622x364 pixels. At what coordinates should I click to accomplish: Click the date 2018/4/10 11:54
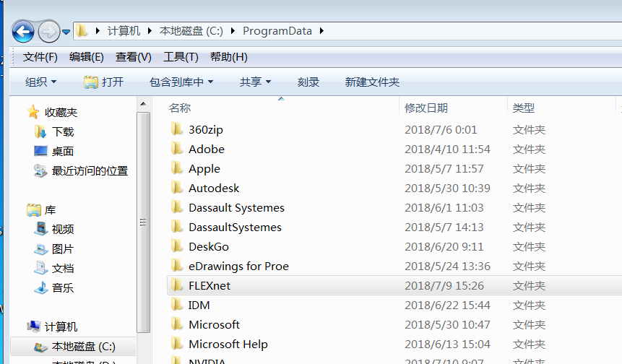(447, 149)
